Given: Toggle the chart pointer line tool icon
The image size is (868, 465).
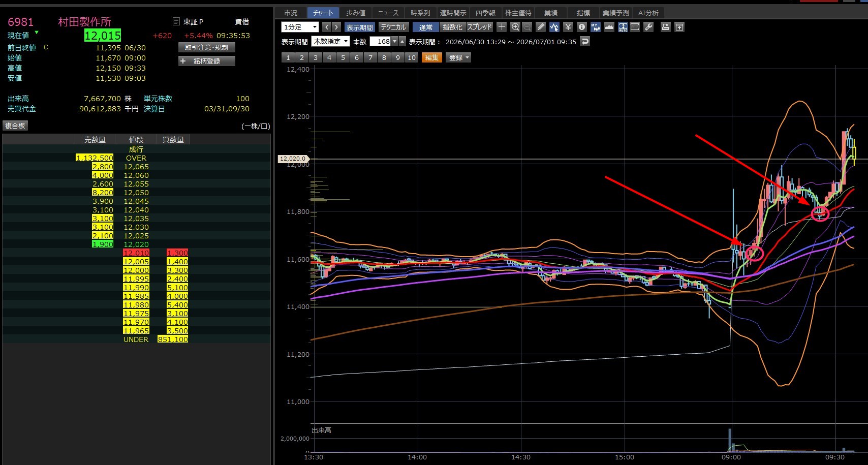Looking at the screenshot, I should 554,27.
